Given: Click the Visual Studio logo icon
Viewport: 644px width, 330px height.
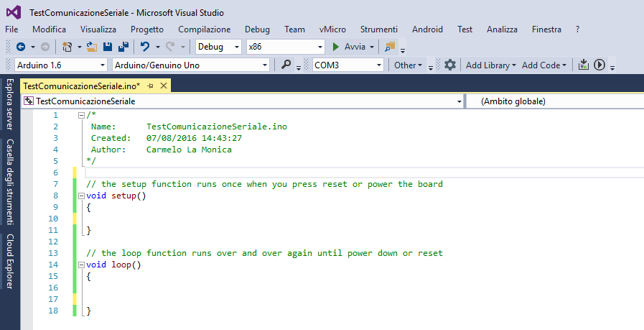Looking at the screenshot, I should tap(14, 12).
